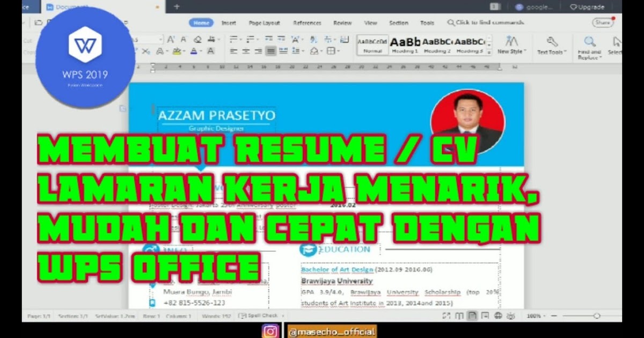
Task: Click the Superscript/Subscript X icon
Action: tap(145, 52)
